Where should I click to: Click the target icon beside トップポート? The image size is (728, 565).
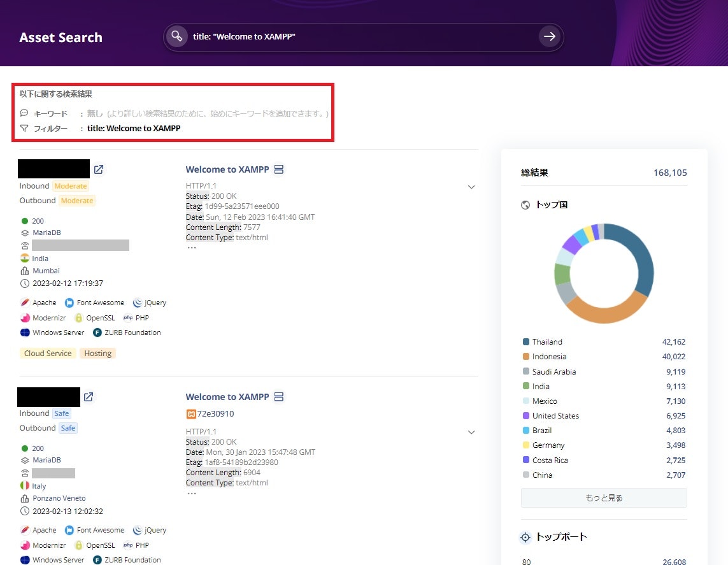pos(525,537)
